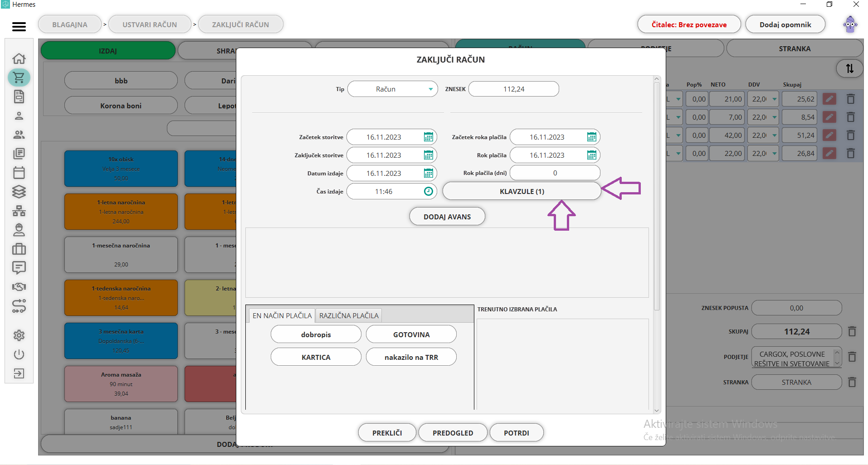Confirm with the POTRDI button
This screenshot has width=868, height=465.
click(517, 433)
